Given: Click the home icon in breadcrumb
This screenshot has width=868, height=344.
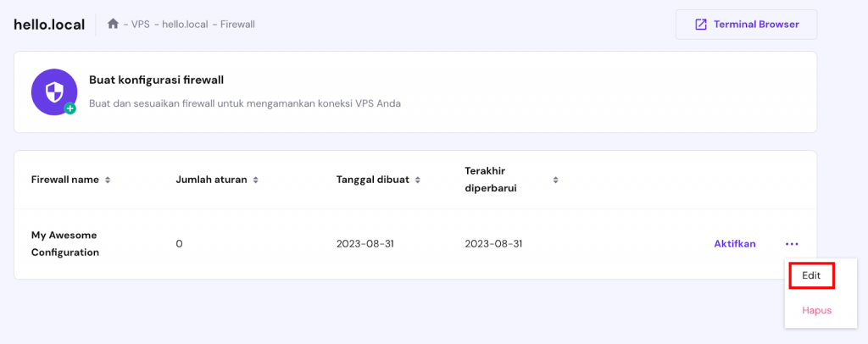Looking at the screenshot, I should tap(113, 24).
